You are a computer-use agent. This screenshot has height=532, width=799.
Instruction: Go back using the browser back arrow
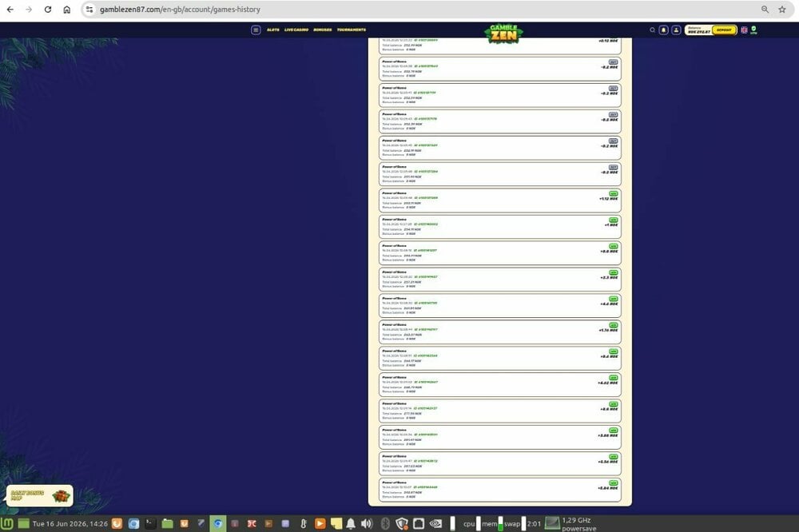(10, 9)
